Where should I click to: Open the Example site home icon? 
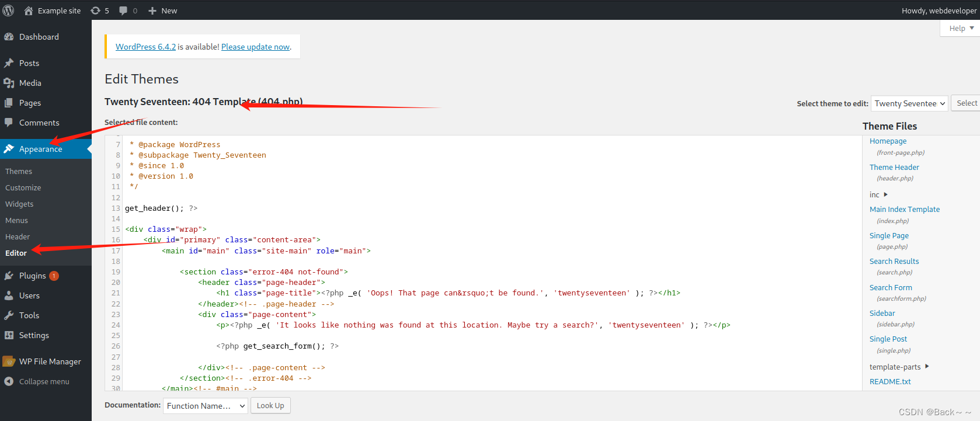point(28,11)
